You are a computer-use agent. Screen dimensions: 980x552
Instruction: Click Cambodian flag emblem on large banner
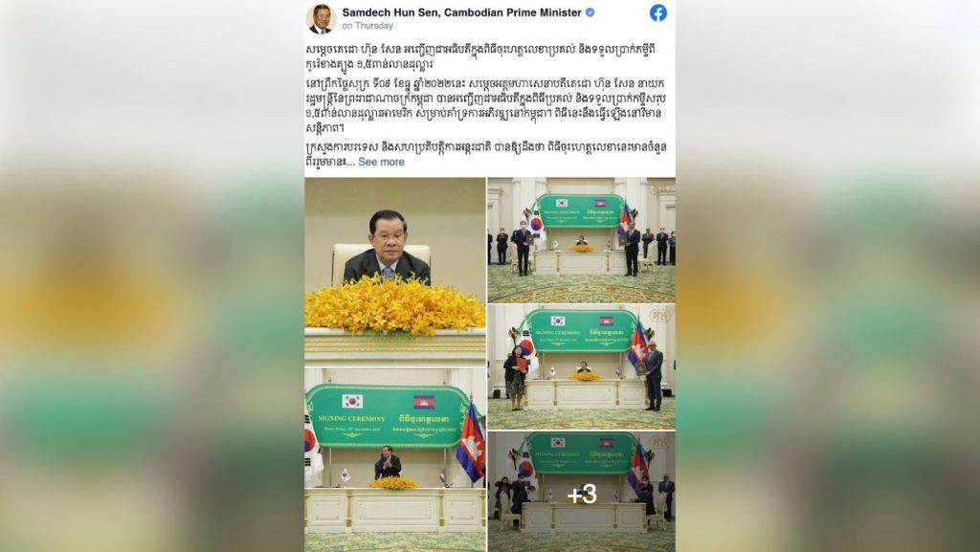point(424,402)
